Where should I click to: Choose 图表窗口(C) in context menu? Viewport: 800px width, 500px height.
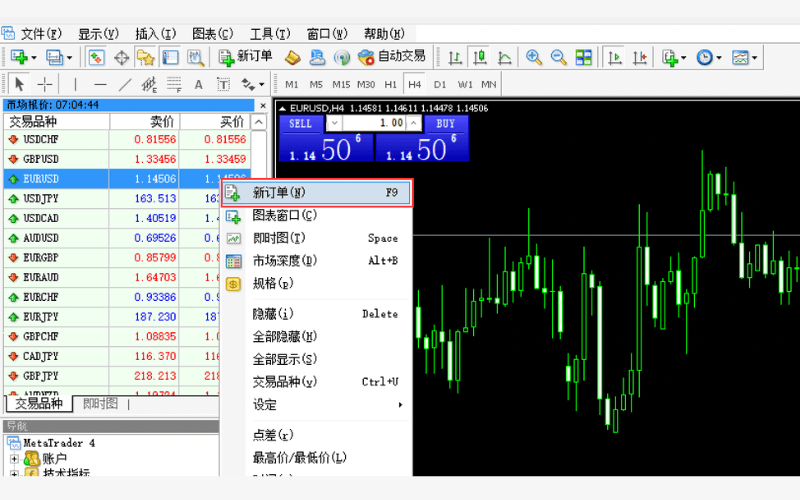point(316,215)
